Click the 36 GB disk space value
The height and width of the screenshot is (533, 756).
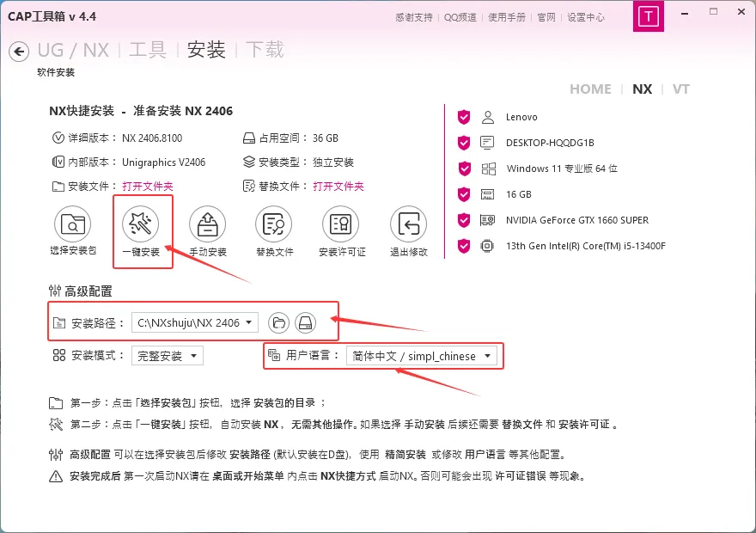coord(326,138)
